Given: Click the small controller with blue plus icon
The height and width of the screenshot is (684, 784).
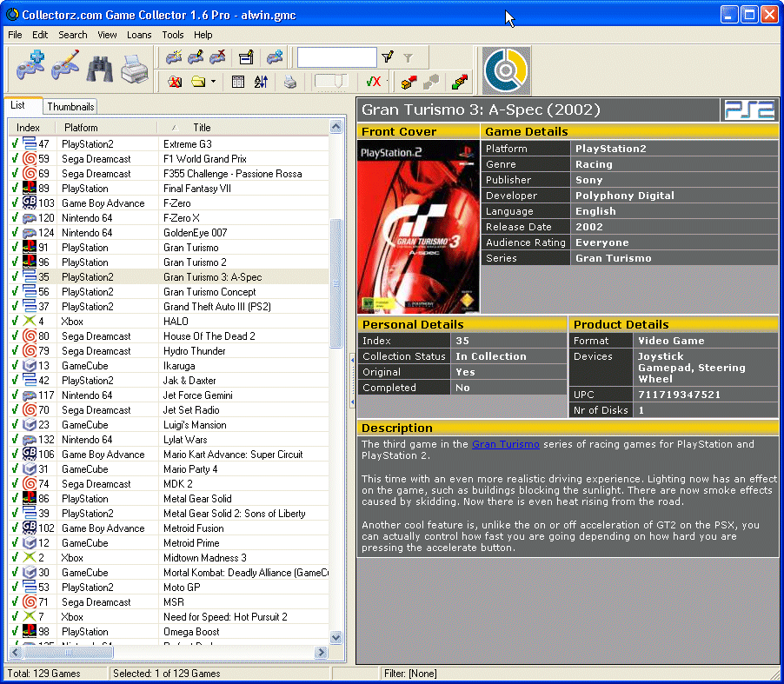Looking at the screenshot, I should (275, 57).
